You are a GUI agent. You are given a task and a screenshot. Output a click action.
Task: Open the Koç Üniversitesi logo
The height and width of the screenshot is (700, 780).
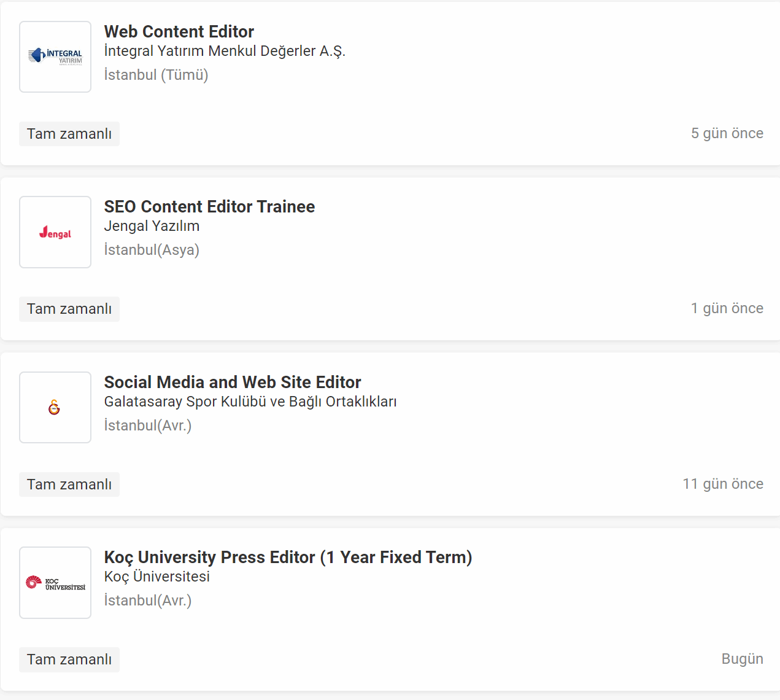pos(55,583)
